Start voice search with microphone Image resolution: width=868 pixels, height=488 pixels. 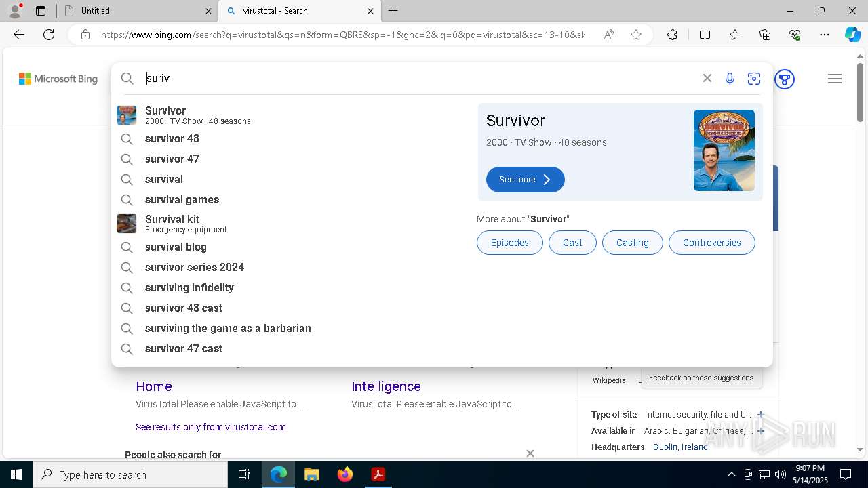click(730, 79)
